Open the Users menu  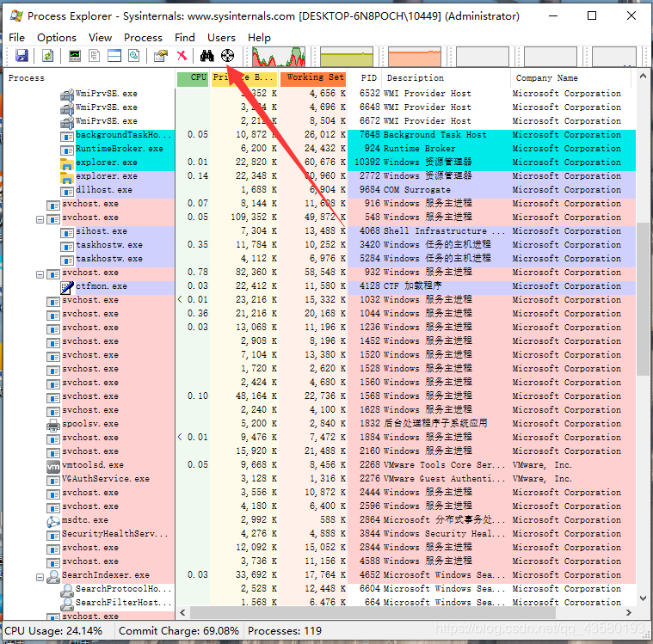[222, 38]
